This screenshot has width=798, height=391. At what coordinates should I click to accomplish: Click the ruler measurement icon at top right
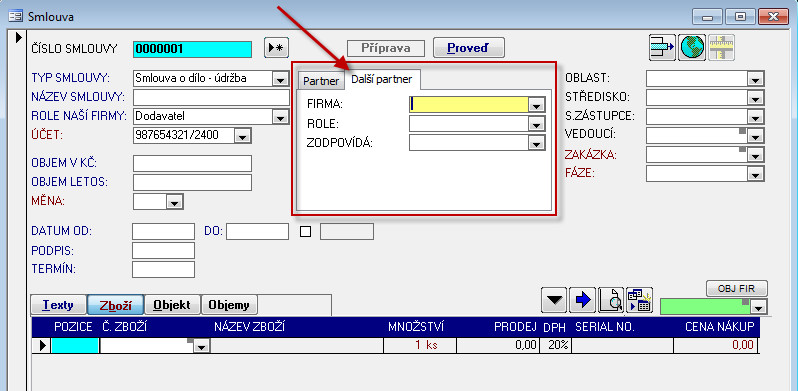click(721, 47)
